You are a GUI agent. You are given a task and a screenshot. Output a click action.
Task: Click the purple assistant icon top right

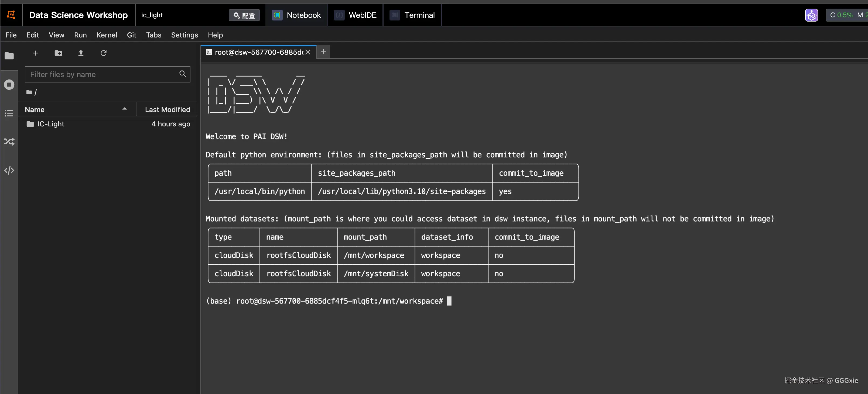pyautogui.click(x=811, y=15)
